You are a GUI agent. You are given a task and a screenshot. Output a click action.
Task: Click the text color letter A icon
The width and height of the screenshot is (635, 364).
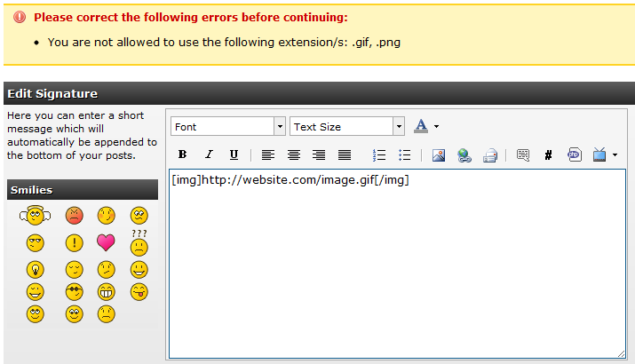pyautogui.click(x=421, y=126)
